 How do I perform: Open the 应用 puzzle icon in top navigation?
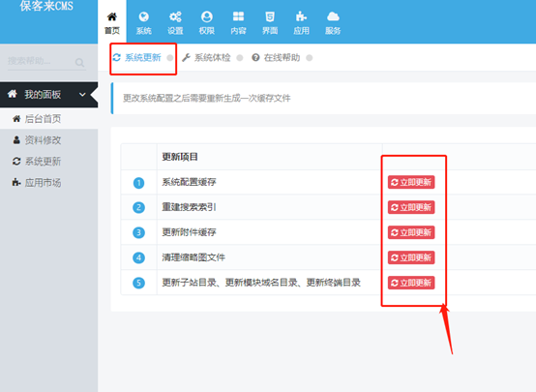click(301, 16)
